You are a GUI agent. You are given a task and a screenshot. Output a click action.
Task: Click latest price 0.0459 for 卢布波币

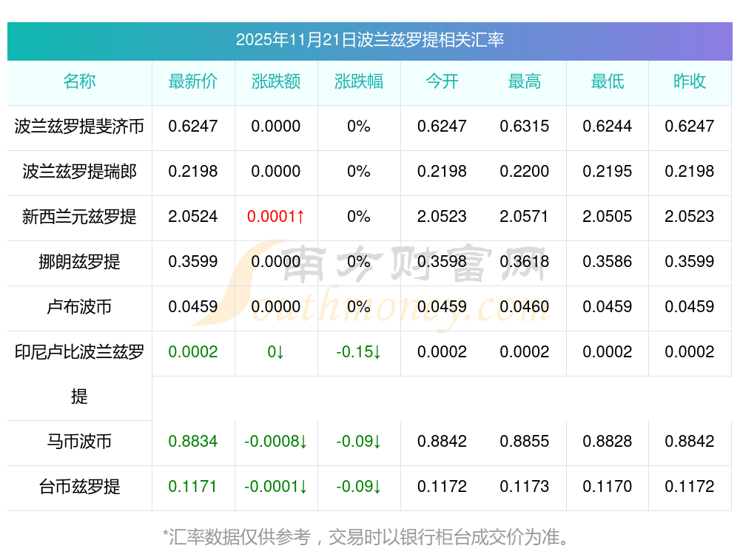pos(193,307)
